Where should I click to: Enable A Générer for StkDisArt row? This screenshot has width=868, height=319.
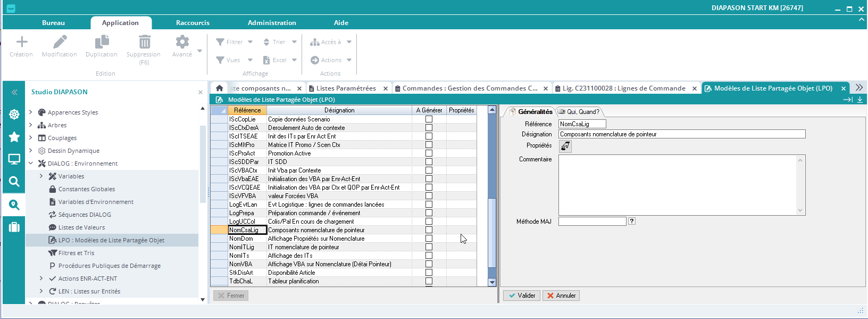[429, 273]
